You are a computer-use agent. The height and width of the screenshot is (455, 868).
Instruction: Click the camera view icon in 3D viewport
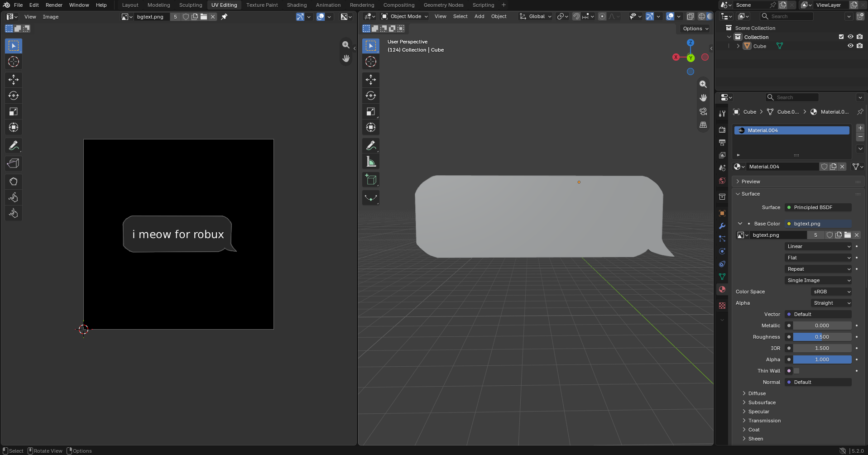click(x=703, y=111)
